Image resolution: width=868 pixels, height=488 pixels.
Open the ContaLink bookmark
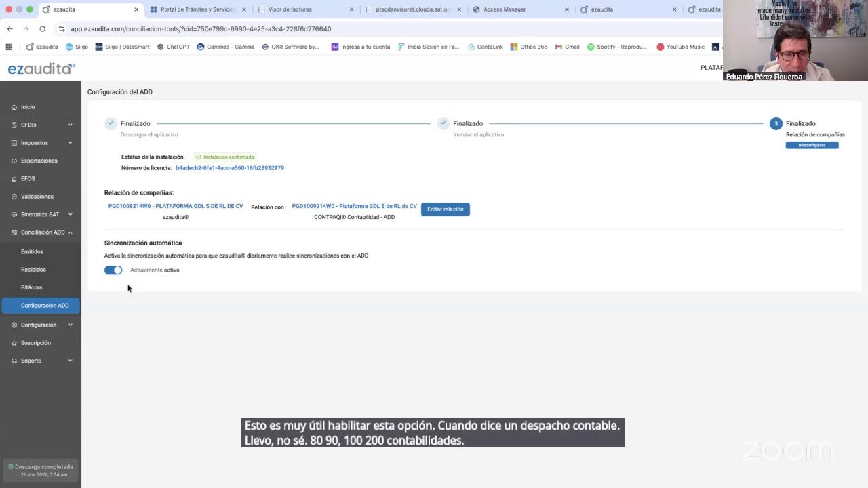485,47
